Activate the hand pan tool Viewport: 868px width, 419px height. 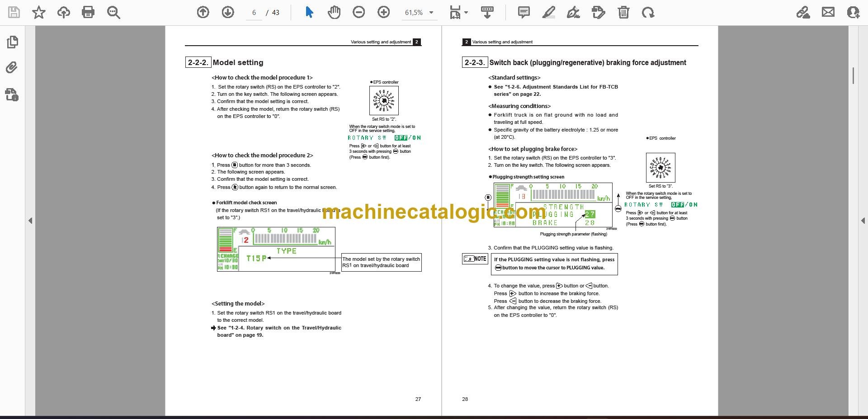coord(334,12)
